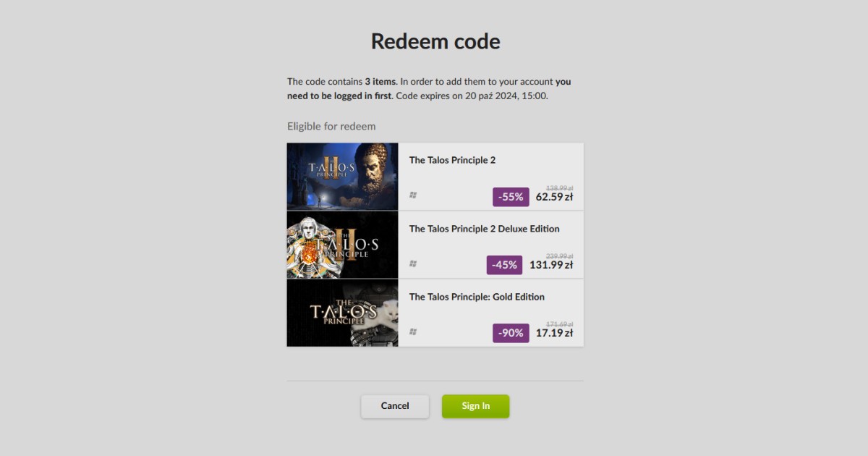Open the Talos Principle 2 Deluxe Edition thumbnail

pyautogui.click(x=343, y=245)
